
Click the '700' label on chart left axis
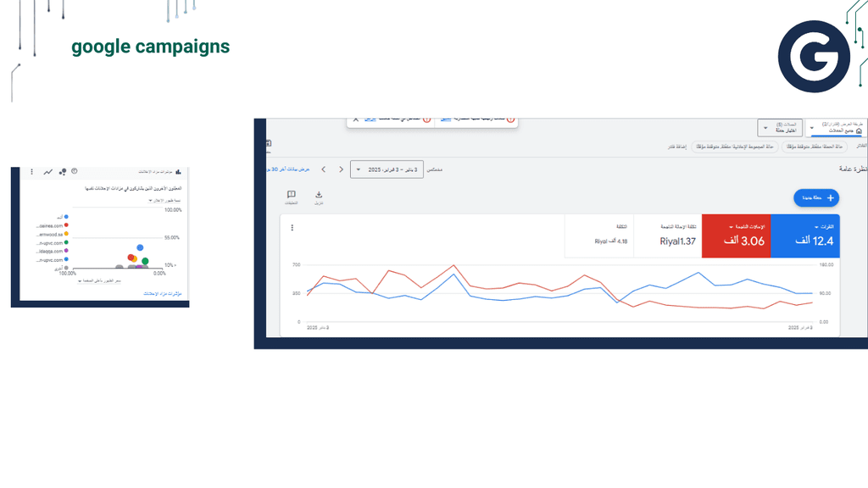[296, 264]
